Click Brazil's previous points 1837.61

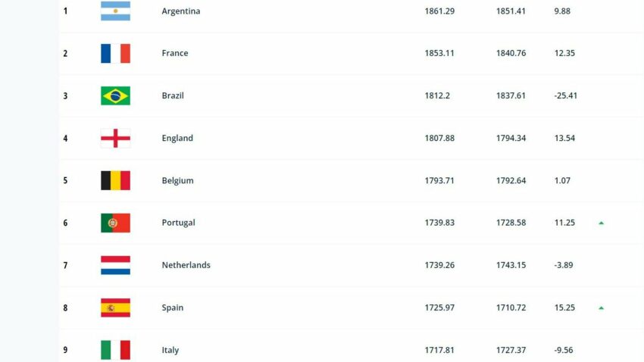(x=511, y=95)
